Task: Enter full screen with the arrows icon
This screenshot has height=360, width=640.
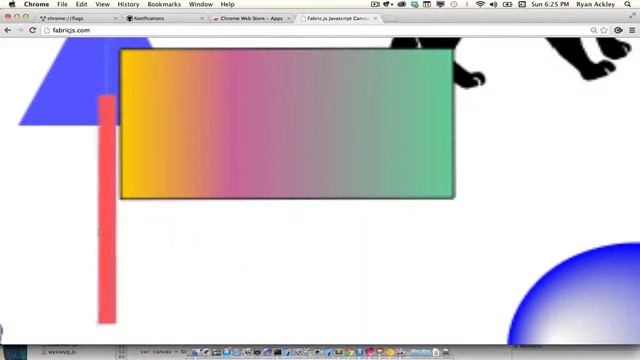Action: (x=632, y=16)
